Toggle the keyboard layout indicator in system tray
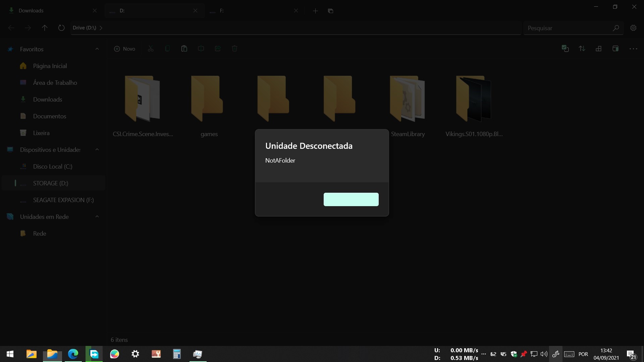The image size is (644, 362). click(x=569, y=354)
